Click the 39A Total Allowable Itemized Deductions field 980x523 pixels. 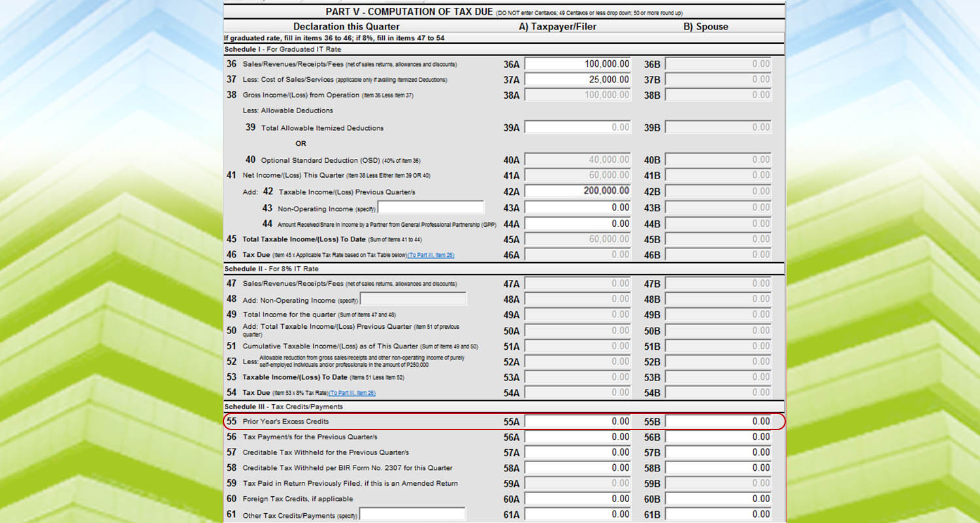[578, 127]
